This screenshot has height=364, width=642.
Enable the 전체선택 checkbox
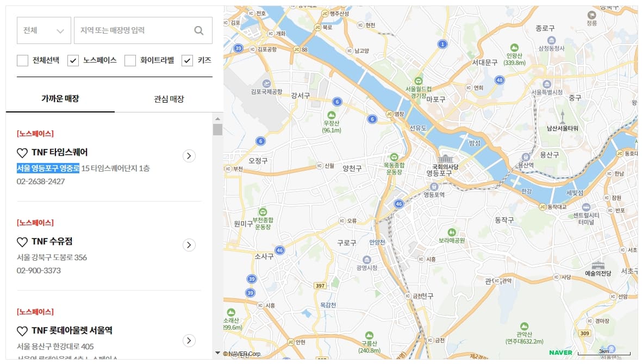(22, 60)
